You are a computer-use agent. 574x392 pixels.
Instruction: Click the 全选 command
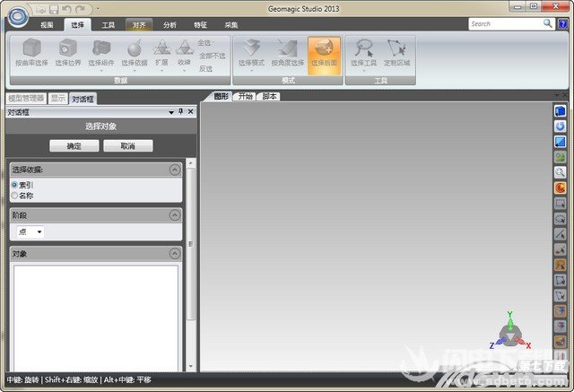[204, 43]
